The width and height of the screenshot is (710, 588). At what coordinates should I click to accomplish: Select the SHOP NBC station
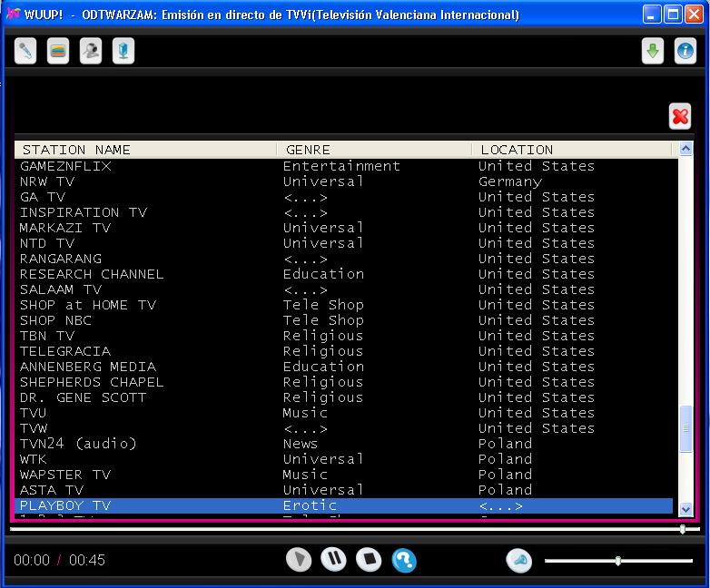pyautogui.click(x=344, y=320)
